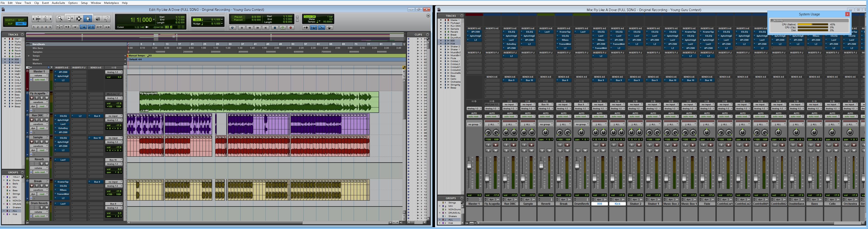Open the Clip menu
This screenshot has width=868, height=229.
(x=36, y=3)
